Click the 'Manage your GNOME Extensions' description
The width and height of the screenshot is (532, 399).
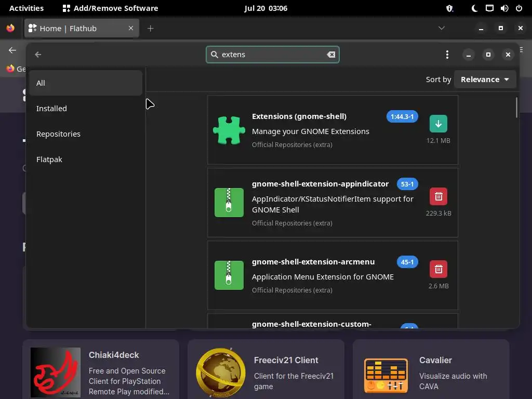click(311, 131)
